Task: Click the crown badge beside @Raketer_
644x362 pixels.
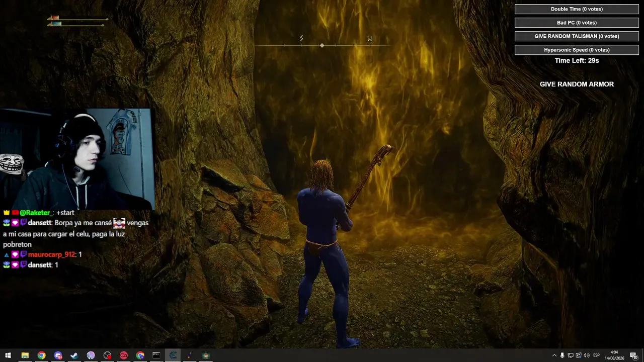Action: 7,213
